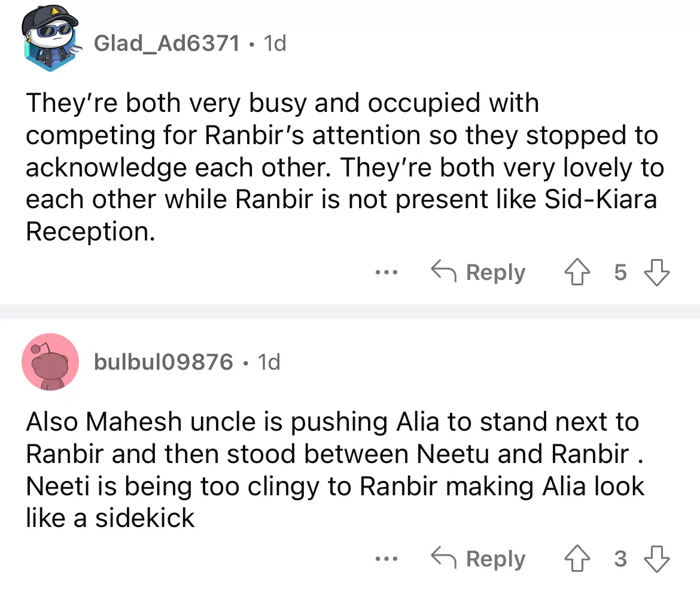Click the reply arrow icon under Glad_Ad6371's comment
The width and height of the screenshot is (700, 591).
pyautogui.click(x=443, y=273)
